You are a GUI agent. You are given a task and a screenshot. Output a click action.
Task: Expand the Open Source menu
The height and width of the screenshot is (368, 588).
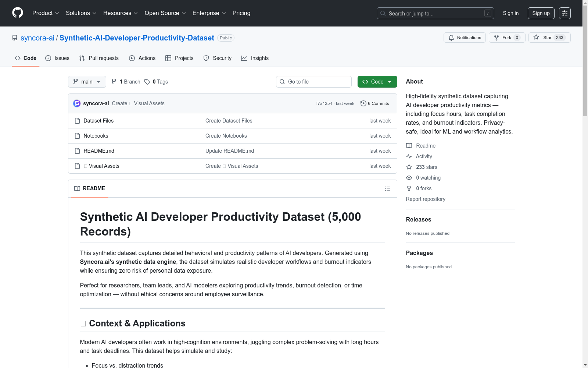click(x=165, y=13)
